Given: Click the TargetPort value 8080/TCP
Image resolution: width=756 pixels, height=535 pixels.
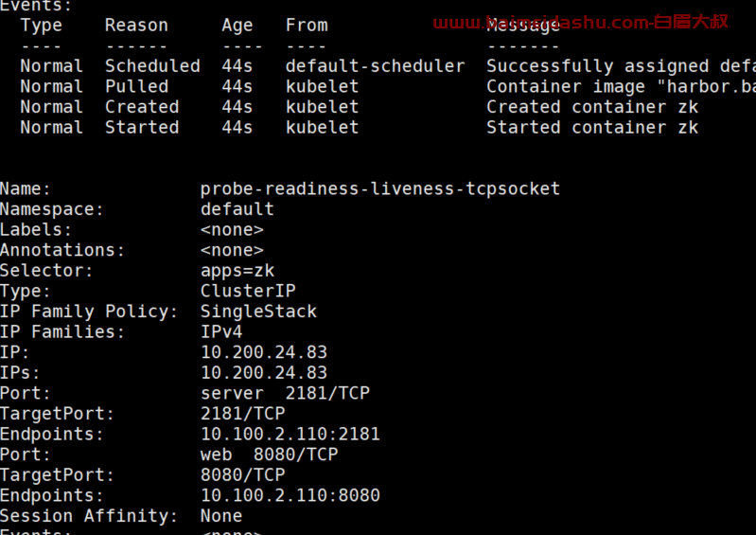Looking at the screenshot, I should pos(242,474).
